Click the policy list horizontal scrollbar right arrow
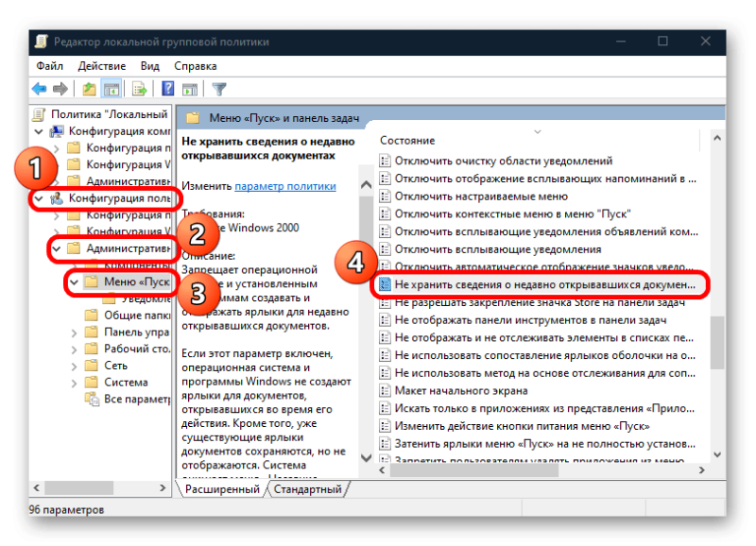756x546 pixels. [701, 470]
